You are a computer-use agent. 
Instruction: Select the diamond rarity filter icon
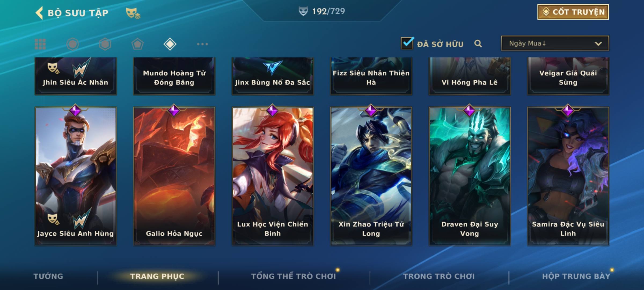(170, 44)
